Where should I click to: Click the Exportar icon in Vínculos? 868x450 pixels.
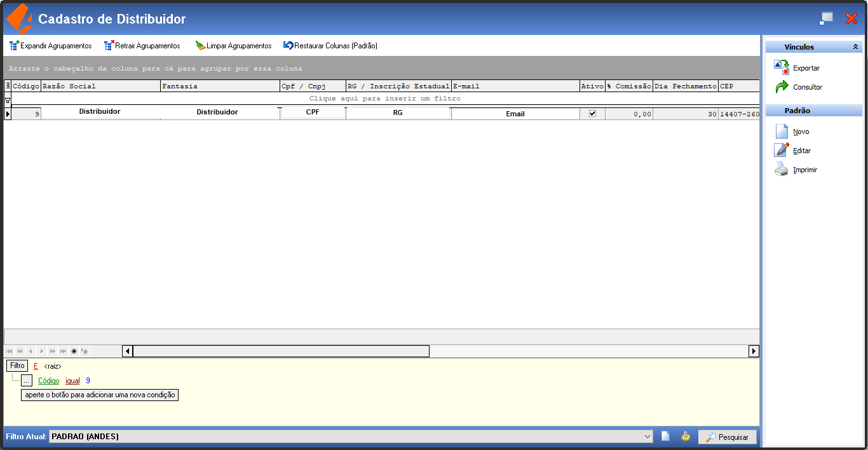tap(782, 67)
